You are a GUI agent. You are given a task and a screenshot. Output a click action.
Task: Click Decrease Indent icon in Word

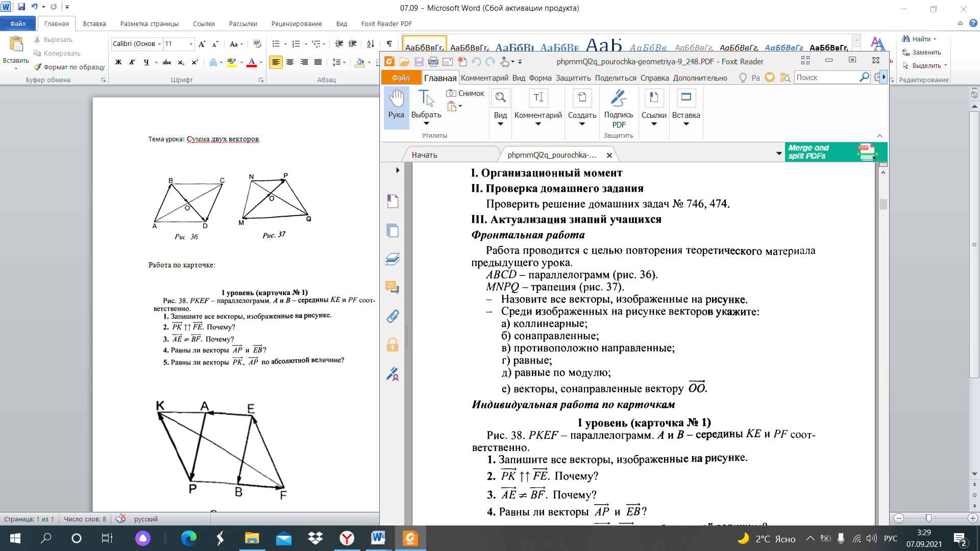pyautogui.click(x=339, y=44)
